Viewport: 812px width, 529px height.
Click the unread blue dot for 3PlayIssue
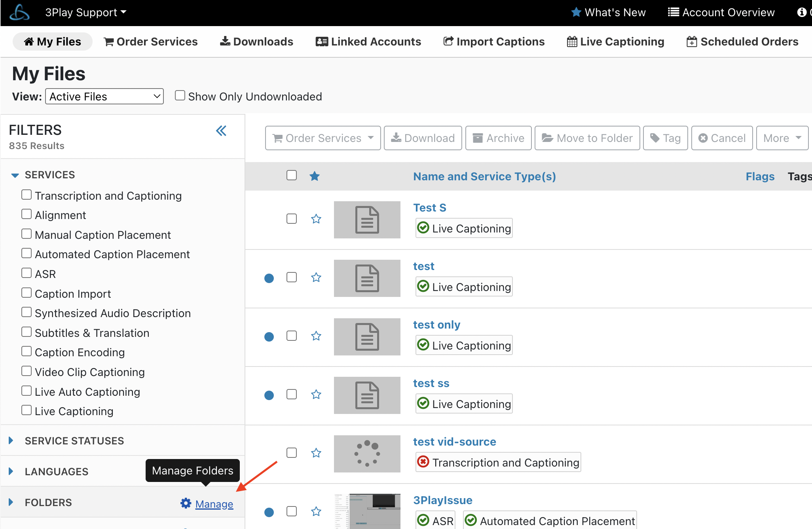(269, 512)
